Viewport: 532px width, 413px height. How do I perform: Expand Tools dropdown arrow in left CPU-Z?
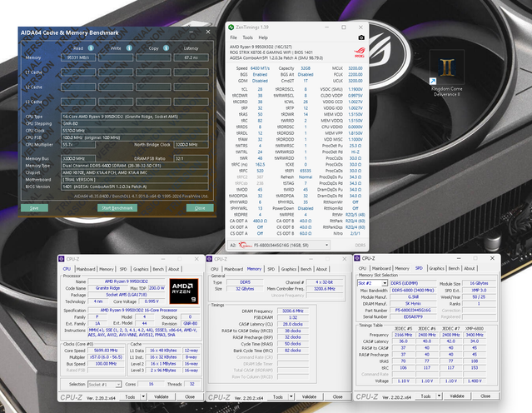click(x=143, y=396)
